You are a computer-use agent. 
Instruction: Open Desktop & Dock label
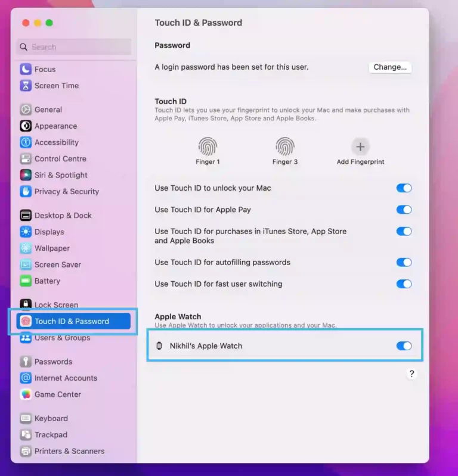point(63,216)
